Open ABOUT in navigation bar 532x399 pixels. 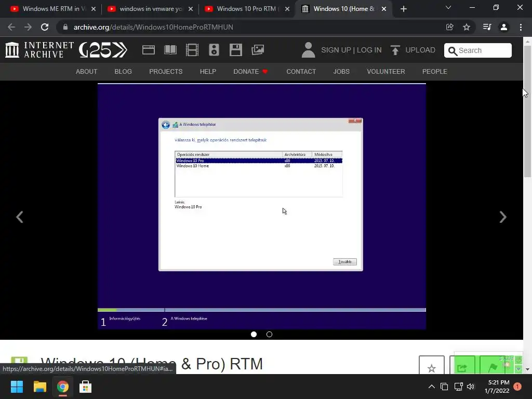tap(87, 72)
